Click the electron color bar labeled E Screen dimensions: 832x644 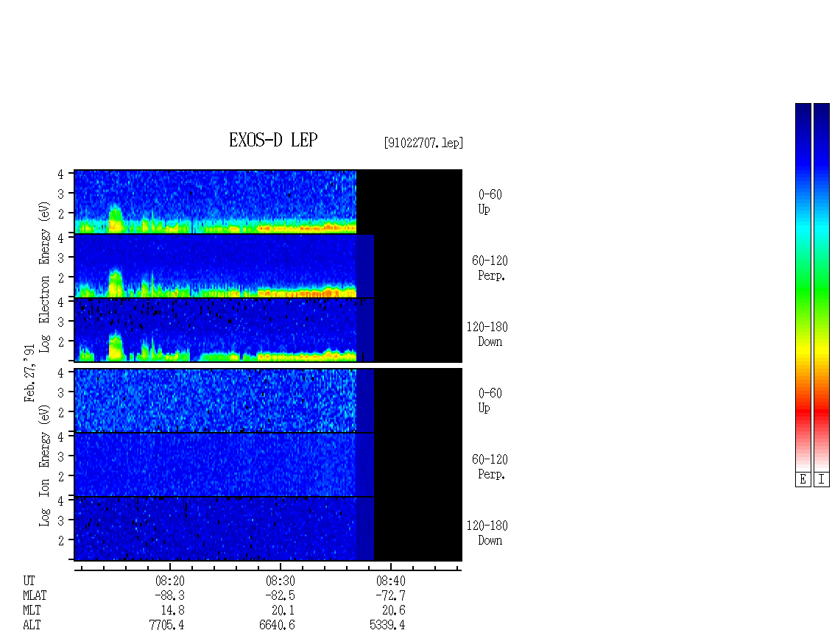(x=803, y=287)
